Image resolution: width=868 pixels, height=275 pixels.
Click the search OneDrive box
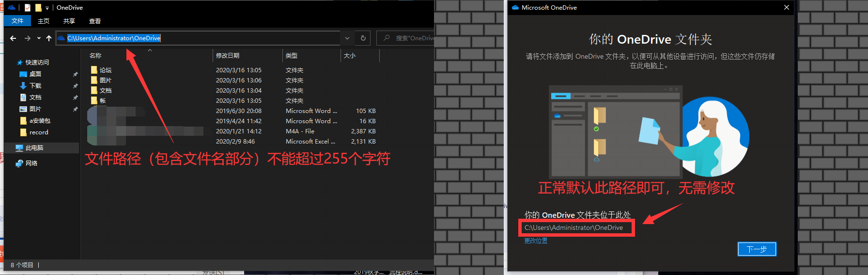click(x=405, y=38)
